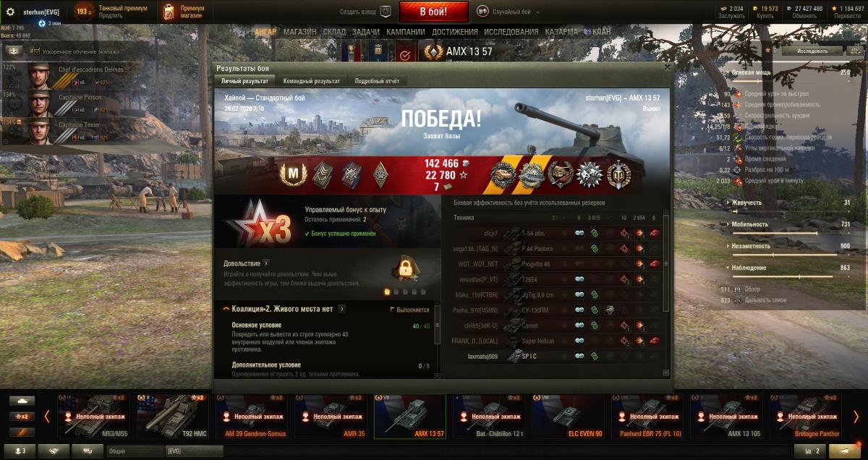Click the locked satisfaction reward icon
The width and height of the screenshot is (868, 460).
407,269
